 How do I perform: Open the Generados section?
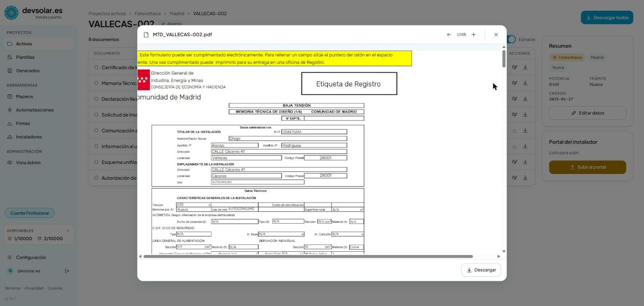(x=39, y=71)
